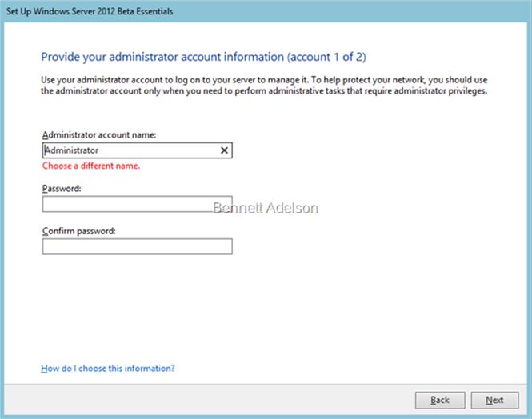The height and width of the screenshot is (419, 532).
Task: Select the Confirm password input box
Action: pyautogui.click(x=137, y=246)
